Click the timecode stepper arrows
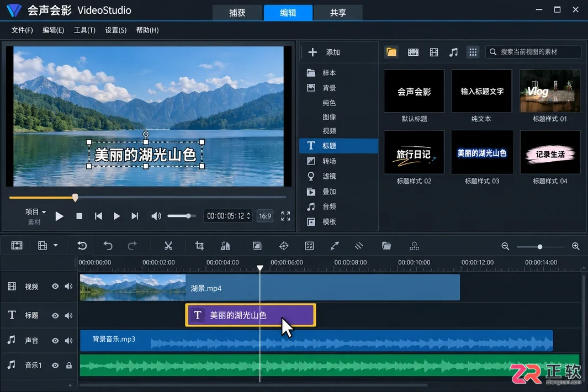Viewport: 588px width, 392px height. [248, 216]
